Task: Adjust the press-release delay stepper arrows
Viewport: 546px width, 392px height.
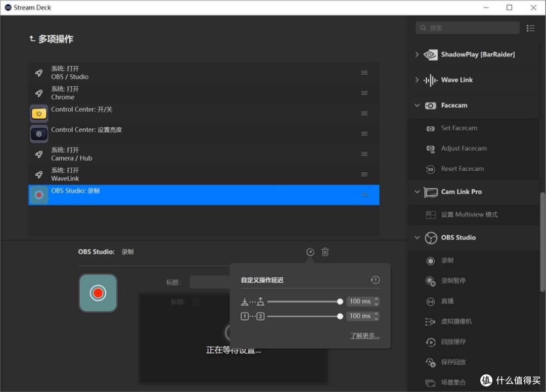Action: click(x=376, y=301)
